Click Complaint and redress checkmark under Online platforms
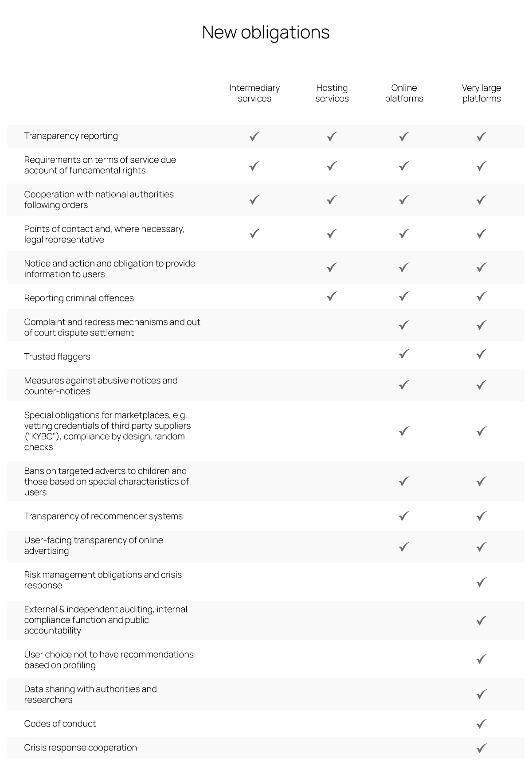Screen dimensions: 532x770 tap(403, 325)
